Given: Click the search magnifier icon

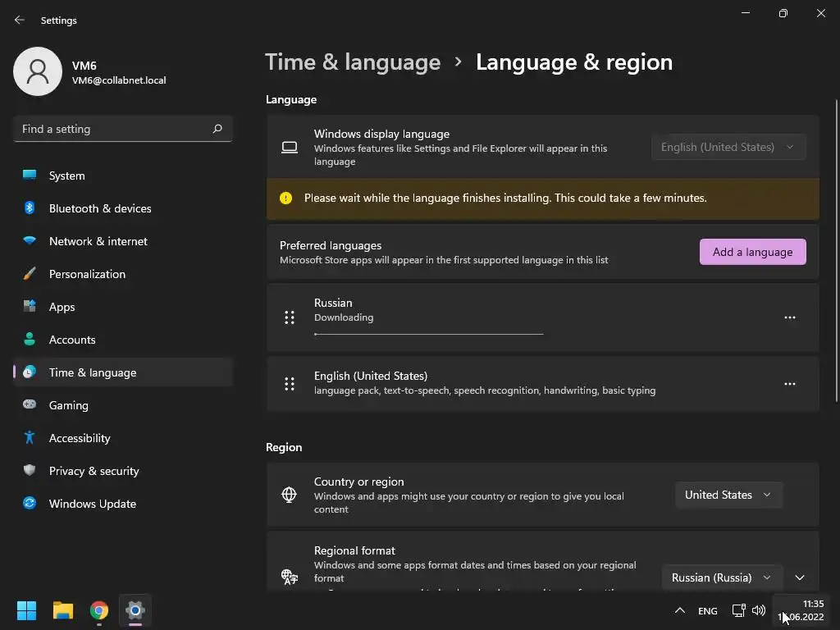Looking at the screenshot, I should [217, 129].
